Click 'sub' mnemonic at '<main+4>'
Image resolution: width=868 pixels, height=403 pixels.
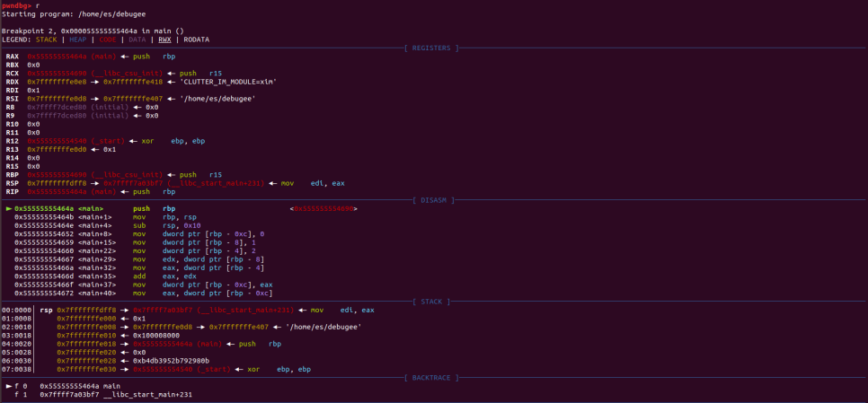139,225
